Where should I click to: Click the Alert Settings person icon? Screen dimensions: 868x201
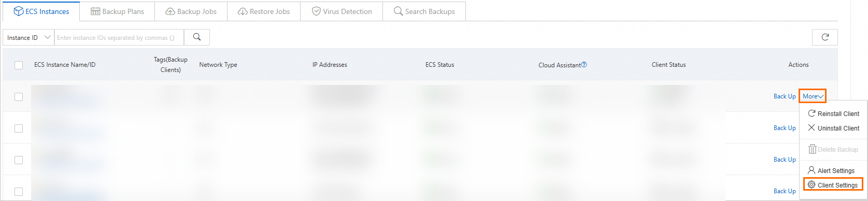[x=812, y=170]
